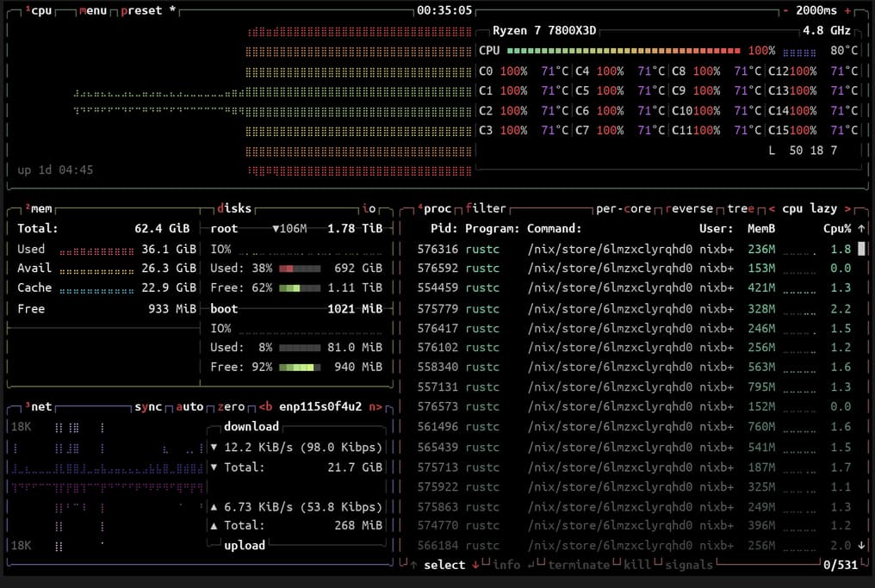
Task: Select rustc process with PID 557131
Action: [634, 387]
